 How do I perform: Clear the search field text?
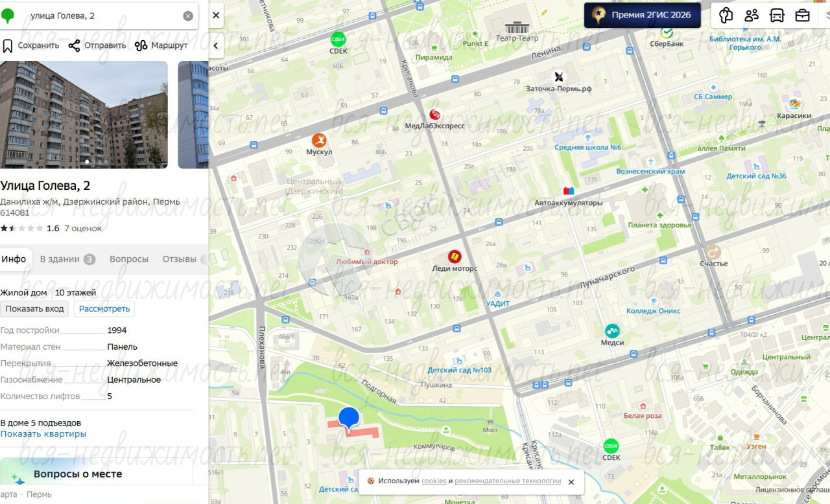click(188, 16)
